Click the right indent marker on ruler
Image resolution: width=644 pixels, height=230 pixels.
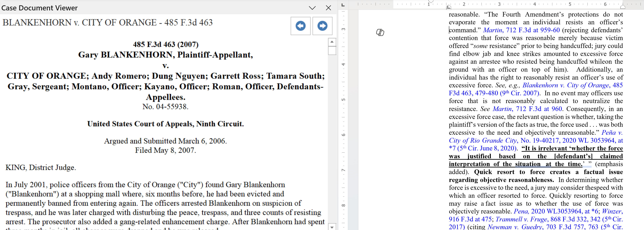coord(622,7)
